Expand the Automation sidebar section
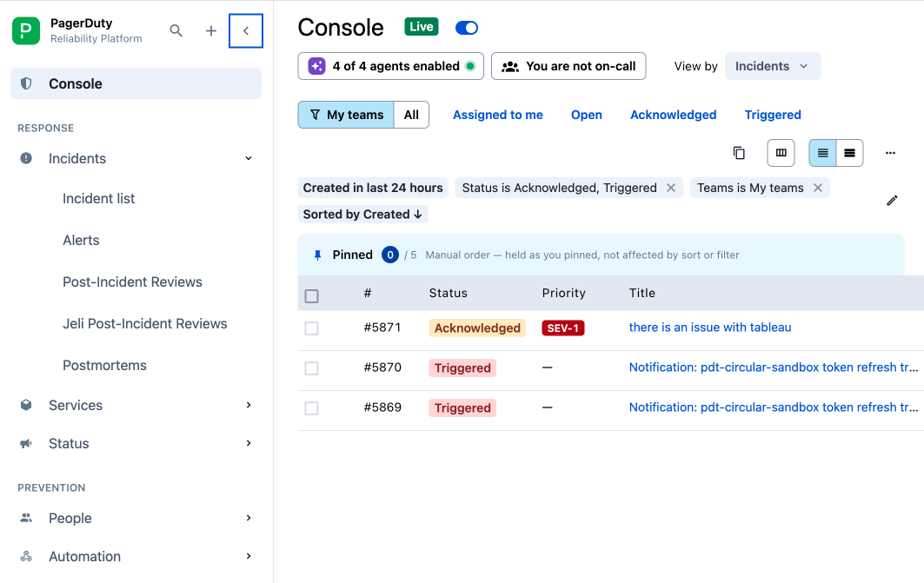The height and width of the screenshot is (583, 924). tap(249, 556)
